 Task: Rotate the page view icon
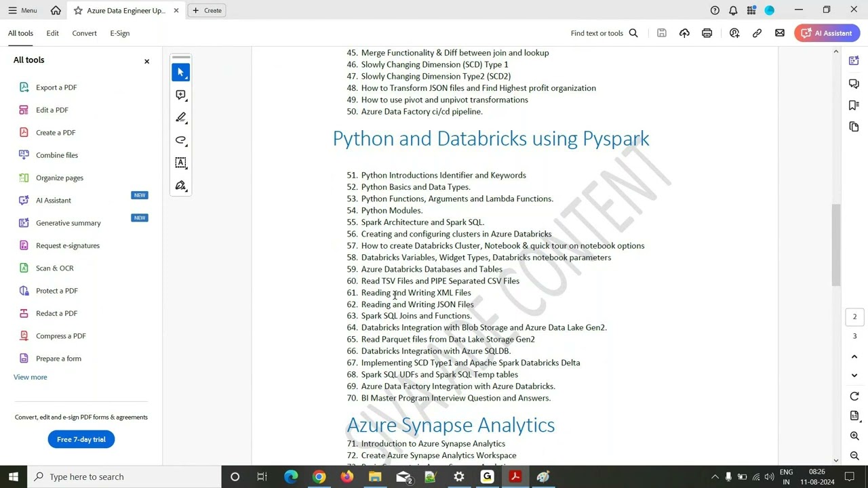click(x=854, y=396)
